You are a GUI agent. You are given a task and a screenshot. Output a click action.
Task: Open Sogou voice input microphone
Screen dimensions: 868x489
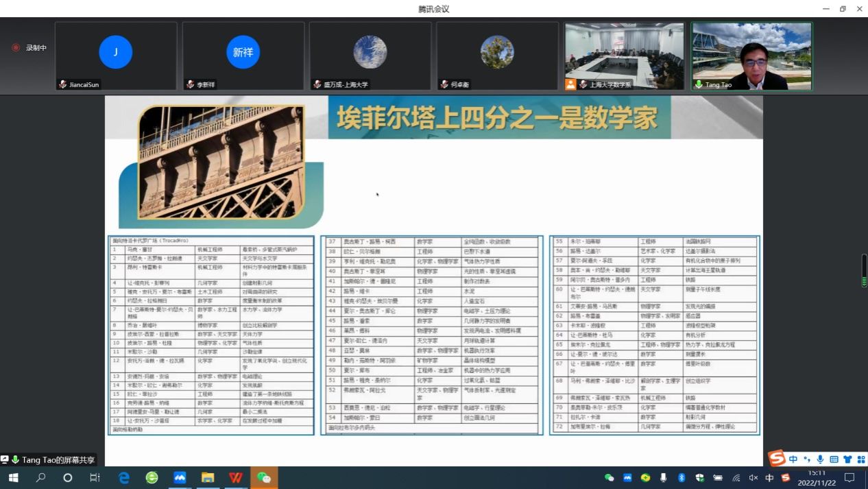point(820,459)
